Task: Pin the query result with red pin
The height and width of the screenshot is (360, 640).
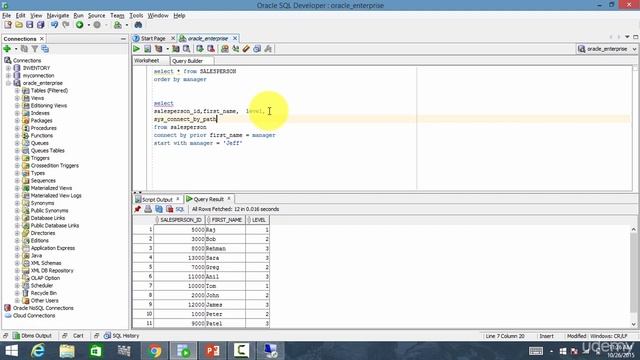Action: click(x=138, y=209)
